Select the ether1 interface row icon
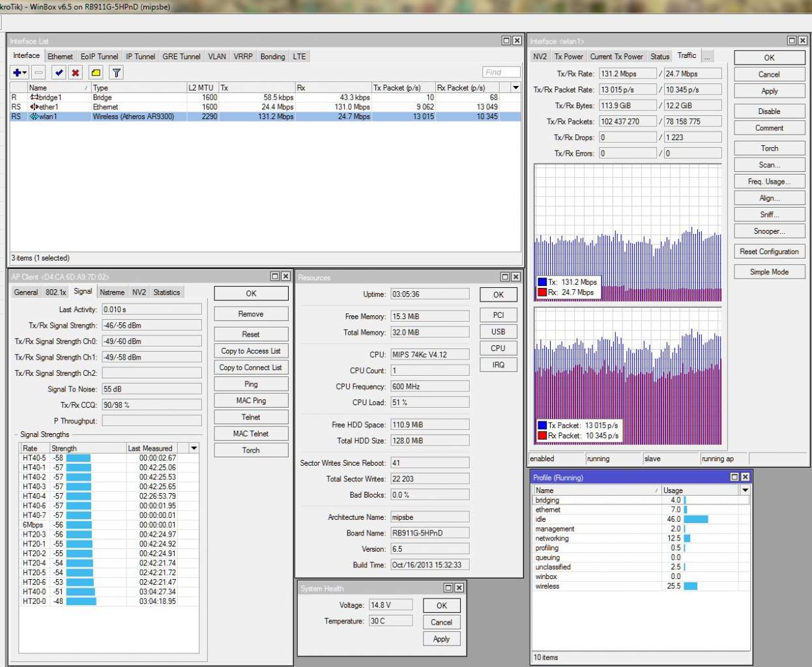 (34, 107)
